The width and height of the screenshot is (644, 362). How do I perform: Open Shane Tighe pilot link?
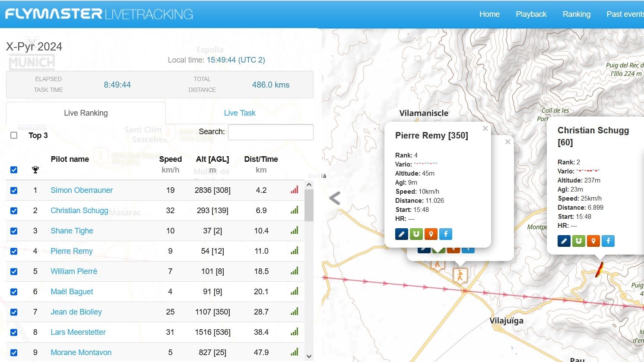72,231
